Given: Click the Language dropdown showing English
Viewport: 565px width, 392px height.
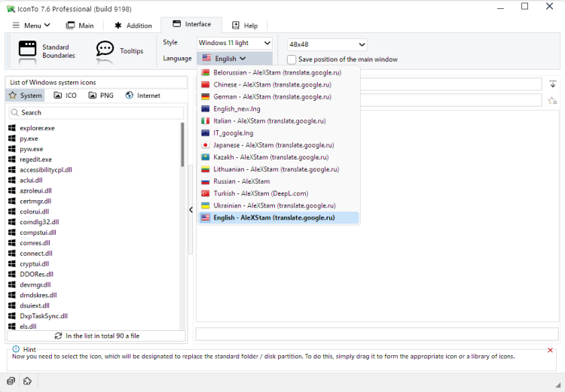Looking at the screenshot, I should pyautogui.click(x=234, y=58).
